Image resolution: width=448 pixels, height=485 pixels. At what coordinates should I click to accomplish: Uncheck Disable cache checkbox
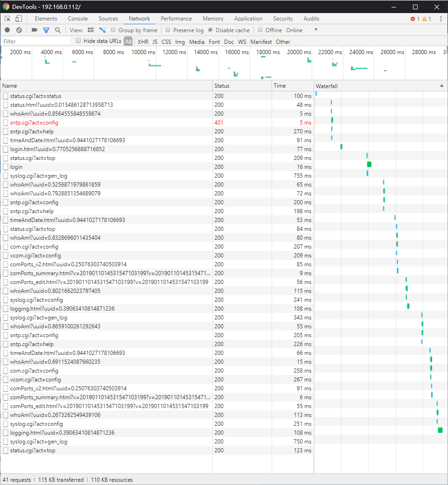[210, 30]
